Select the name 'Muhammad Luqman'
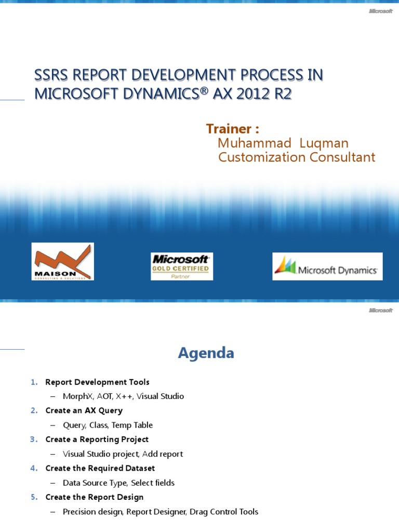Screen dimensions: 399x532 pos(283,143)
